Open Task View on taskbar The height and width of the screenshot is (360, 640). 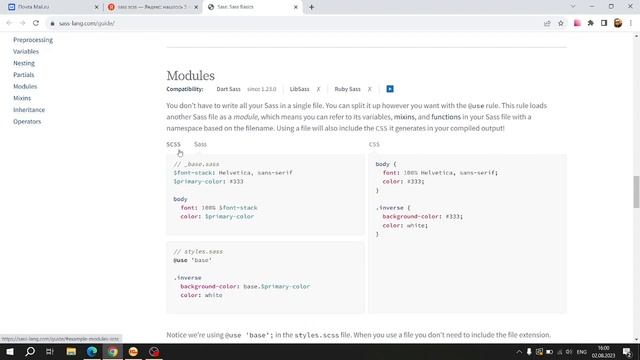50,351
